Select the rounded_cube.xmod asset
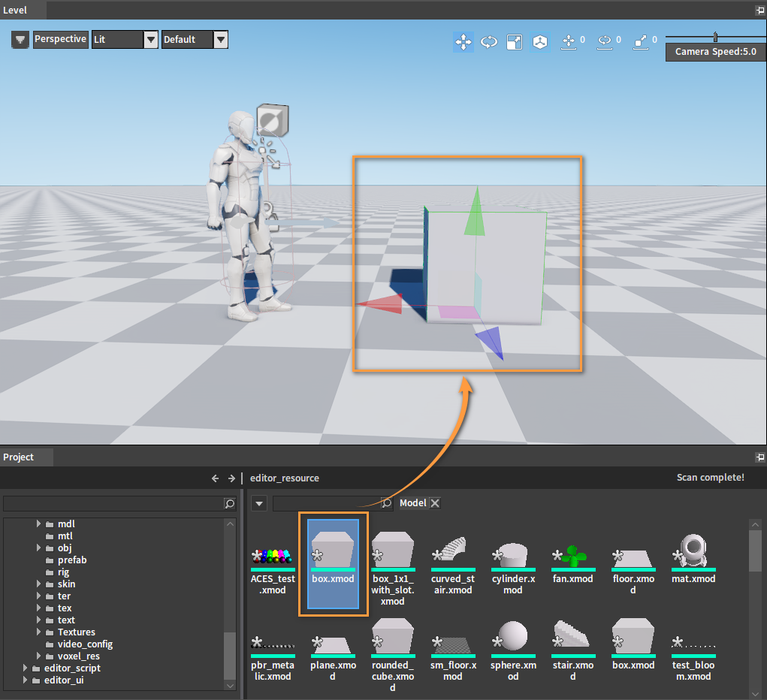 (393, 656)
